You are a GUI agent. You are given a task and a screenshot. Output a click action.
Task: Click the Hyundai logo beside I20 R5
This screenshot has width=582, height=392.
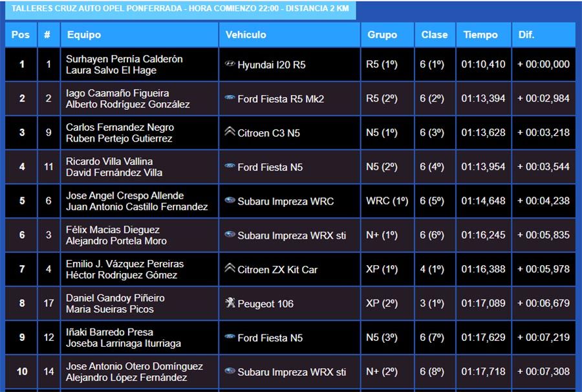[x=230, y=64]
